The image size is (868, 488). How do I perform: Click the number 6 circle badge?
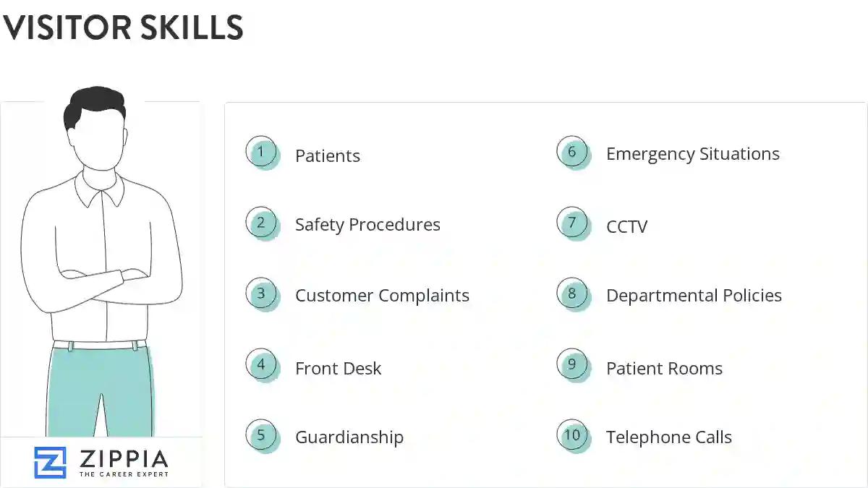pos(572,153)
